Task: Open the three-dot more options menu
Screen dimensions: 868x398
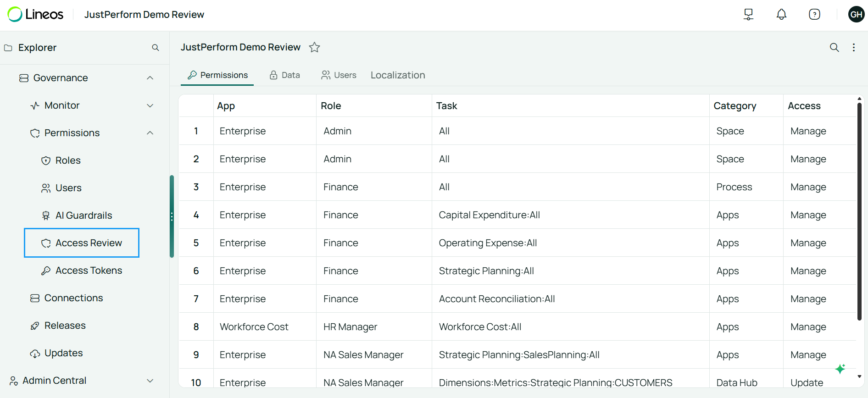Action: [854, 47]
